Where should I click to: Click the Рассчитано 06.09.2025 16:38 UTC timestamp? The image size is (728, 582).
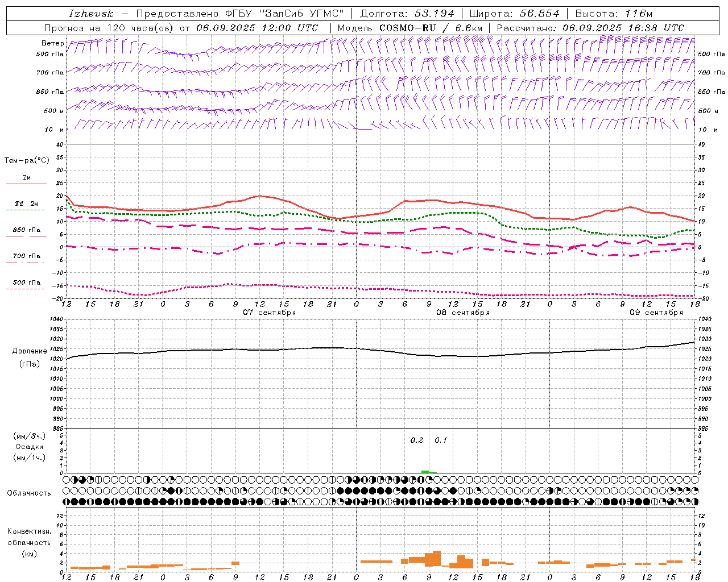pos(590,28)
